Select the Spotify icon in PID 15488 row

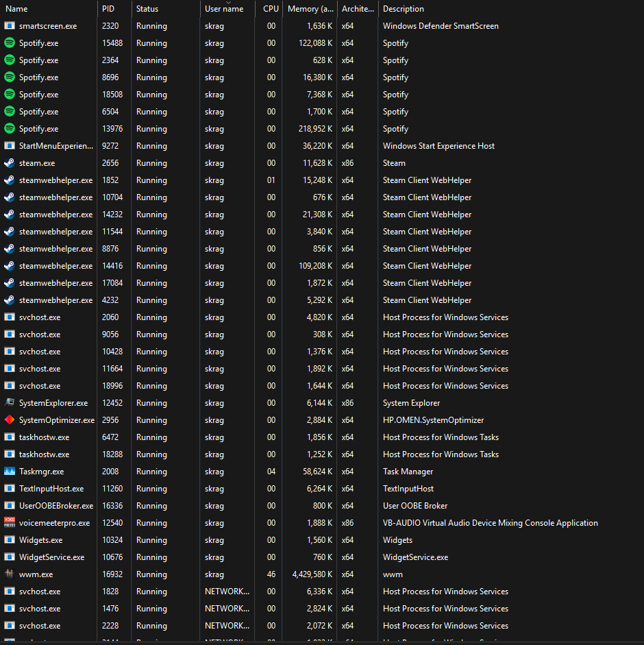10,42
